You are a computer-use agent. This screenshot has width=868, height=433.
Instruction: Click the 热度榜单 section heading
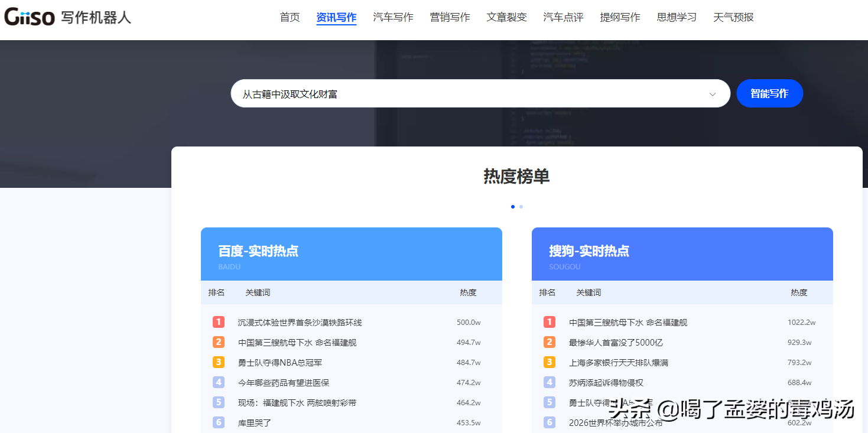tap(517, 176)
